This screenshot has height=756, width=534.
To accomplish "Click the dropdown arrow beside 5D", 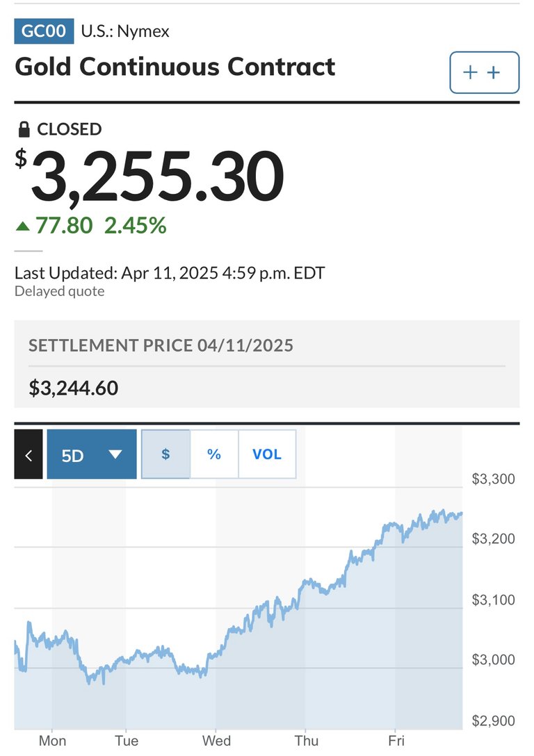I will 115,454.
